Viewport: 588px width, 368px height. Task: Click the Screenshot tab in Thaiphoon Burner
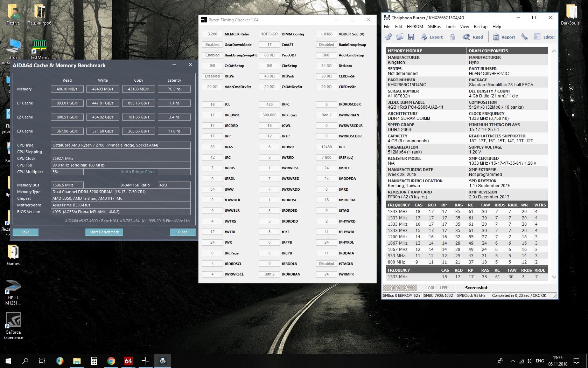click(x=476, y=288)
